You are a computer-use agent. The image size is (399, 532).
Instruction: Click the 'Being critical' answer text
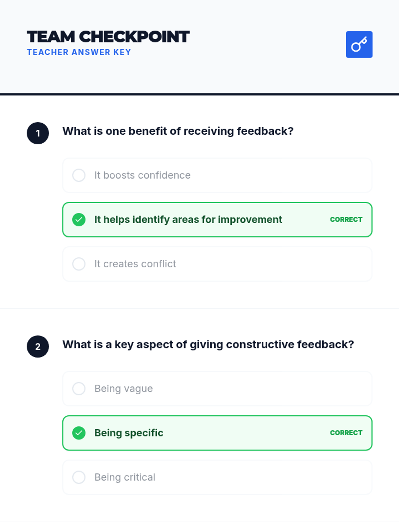(125, 477)
